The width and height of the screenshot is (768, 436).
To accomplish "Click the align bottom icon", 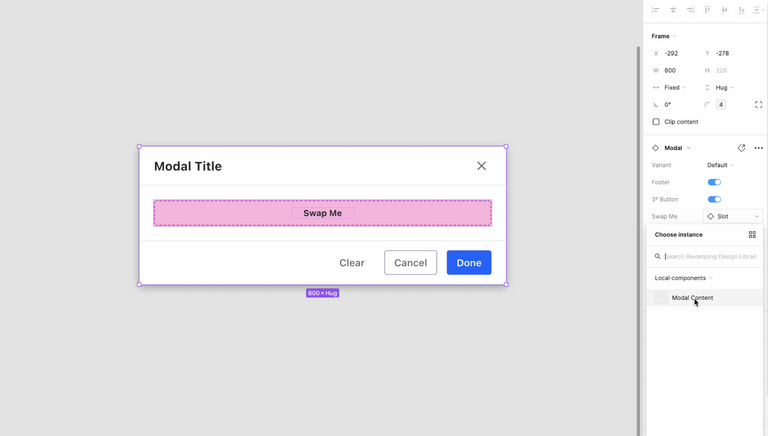I will click(x=741, y=10).
